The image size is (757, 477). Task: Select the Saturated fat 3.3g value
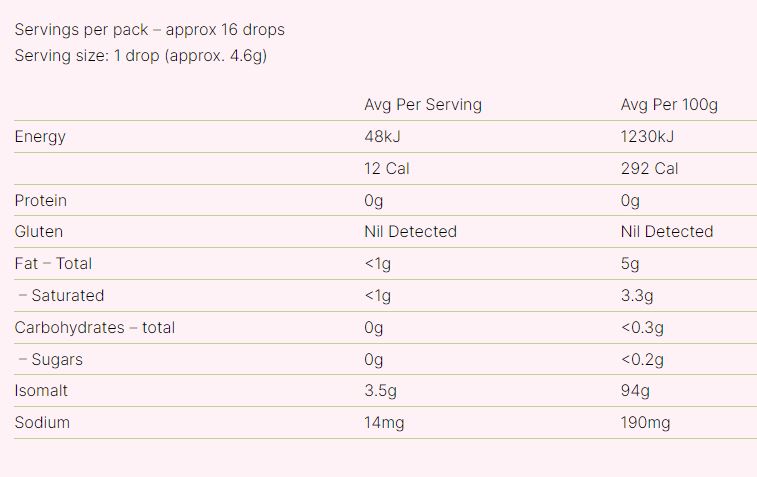click(x=637, y=296)
